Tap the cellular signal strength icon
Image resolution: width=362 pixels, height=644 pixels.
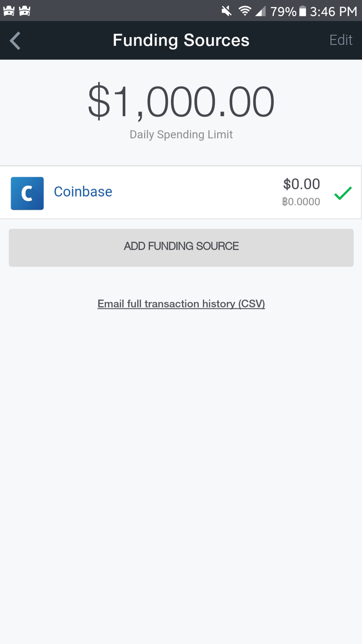pos(260,10)
